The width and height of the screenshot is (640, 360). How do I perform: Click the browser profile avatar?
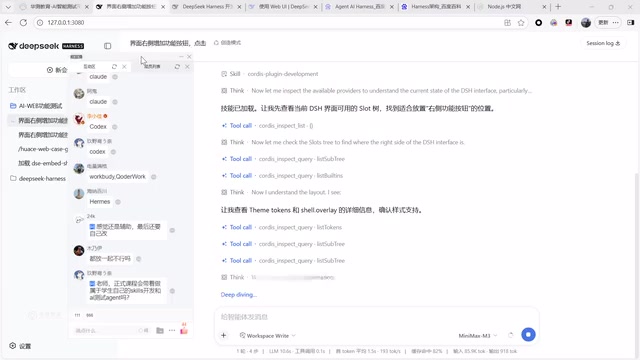[586, 22]
